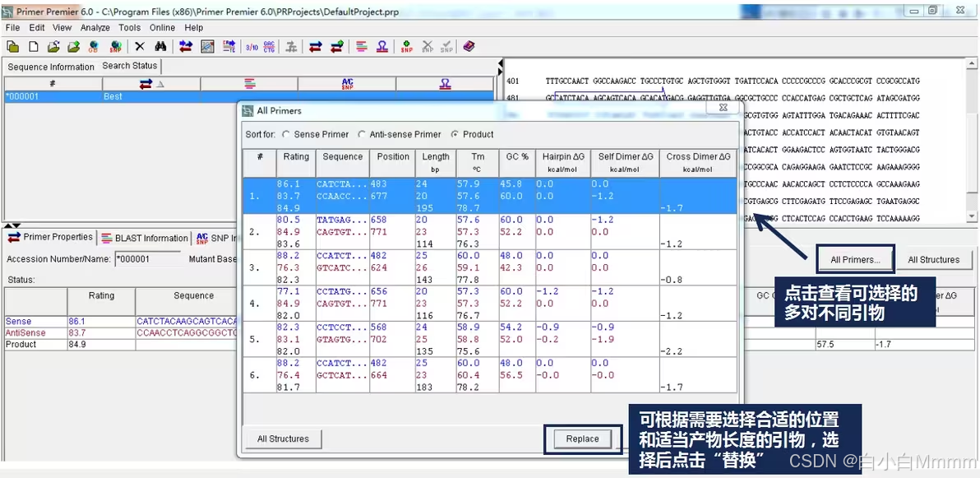Image resolution: width=980 pixels, height=478 pixels.
Task: Click the Rating column header in All Primers
Action: coord(296,163)
